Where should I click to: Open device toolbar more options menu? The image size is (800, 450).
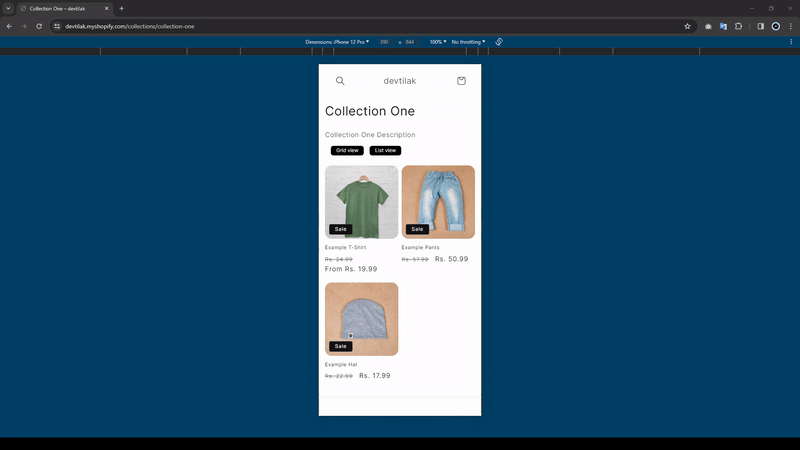[791, 42]
